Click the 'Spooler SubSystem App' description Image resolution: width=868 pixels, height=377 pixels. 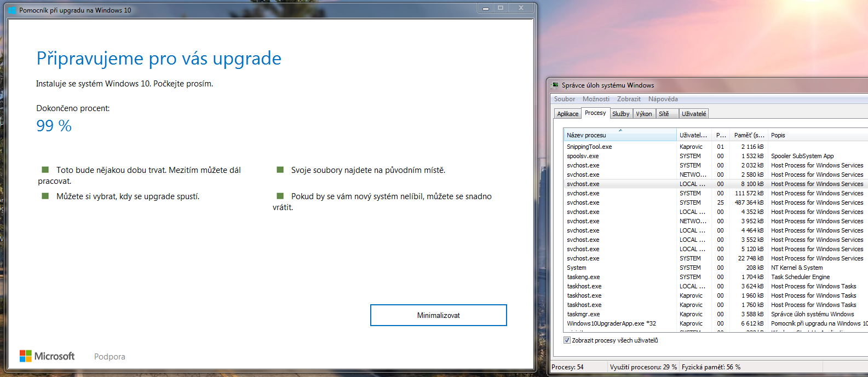click(x=802, y=156)
